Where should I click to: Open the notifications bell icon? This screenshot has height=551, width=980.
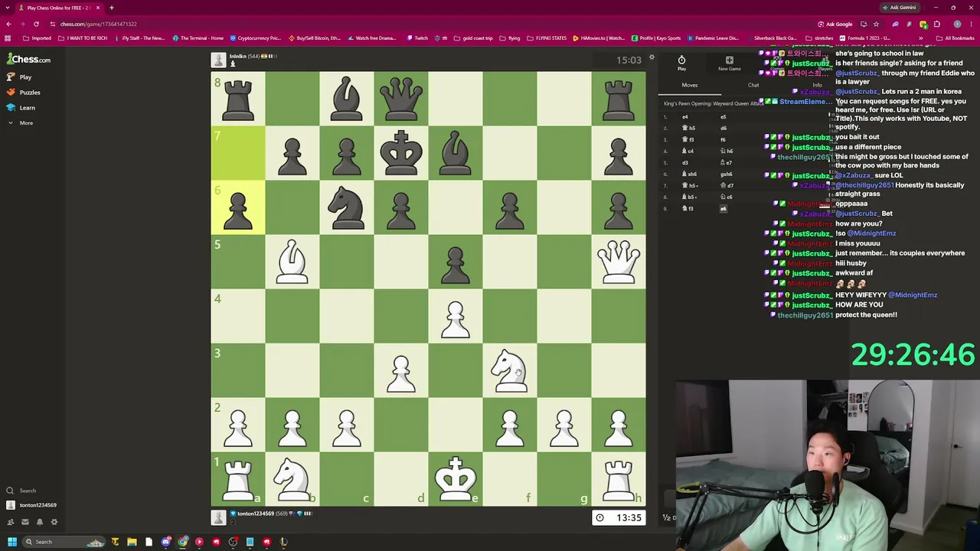(40, 522)
